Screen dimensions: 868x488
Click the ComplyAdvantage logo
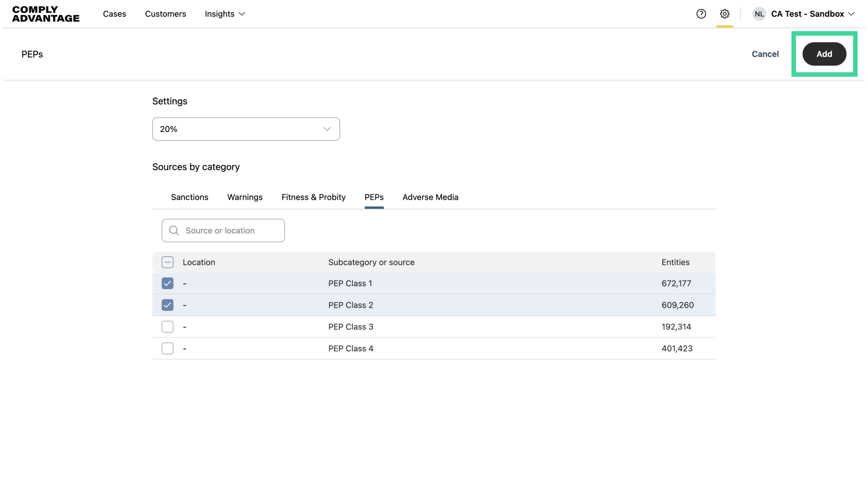(46, 14)
